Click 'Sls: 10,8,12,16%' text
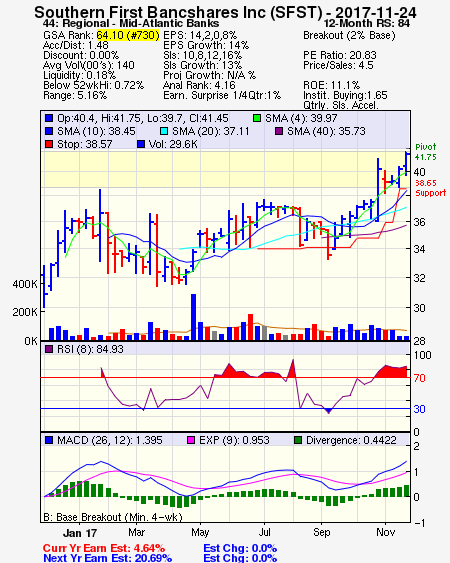Screen dimensions: 450x563 [203, 55]
